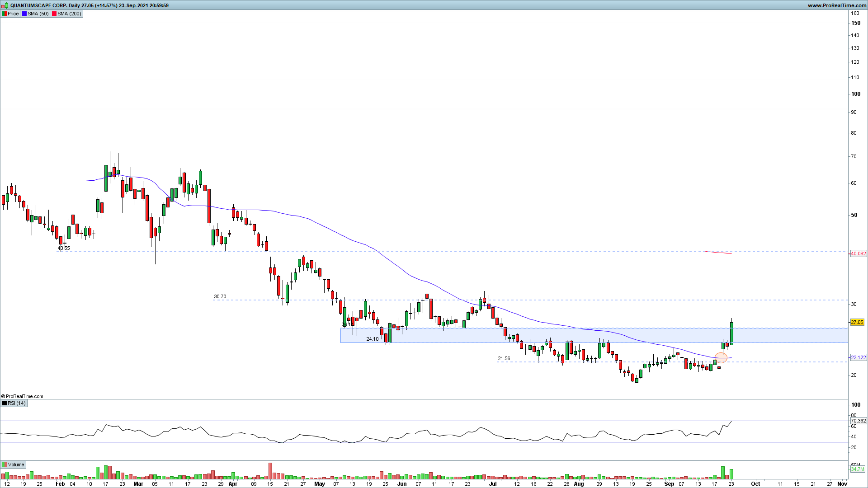Click the 24.10 level label inside zone
The image size is (868, 488).
click(372, 339)
